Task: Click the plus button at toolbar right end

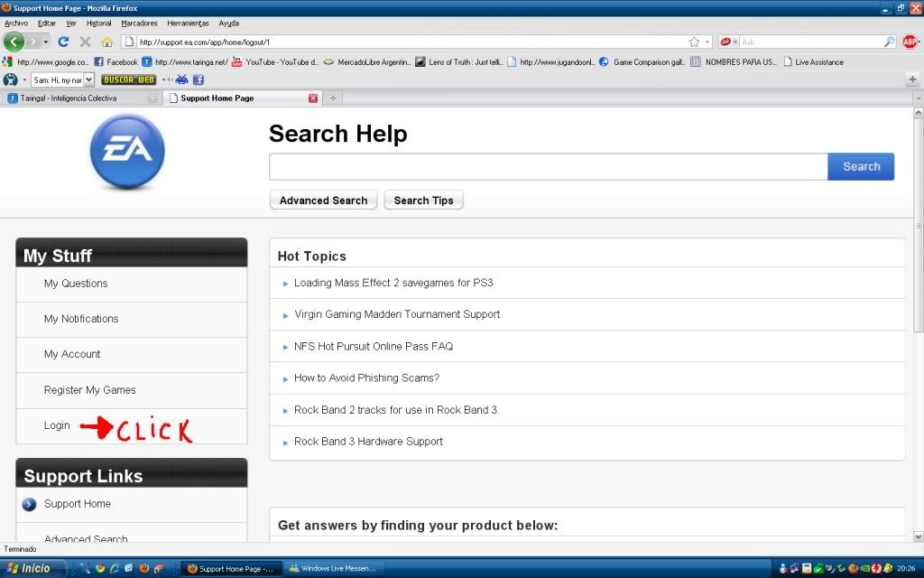Action: (912, 79)
